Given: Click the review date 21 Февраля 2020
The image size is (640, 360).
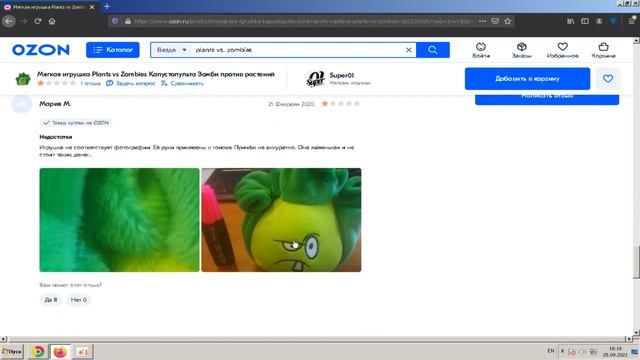Looking at the screenshot, I should pyautogui.click(x=291, y=104).
